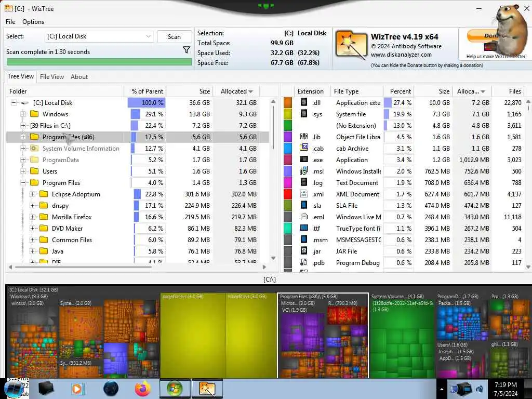This screenshot has width=532, height=399.
Task: Expand the Program Files (x86) node
Action: point(23,137)
